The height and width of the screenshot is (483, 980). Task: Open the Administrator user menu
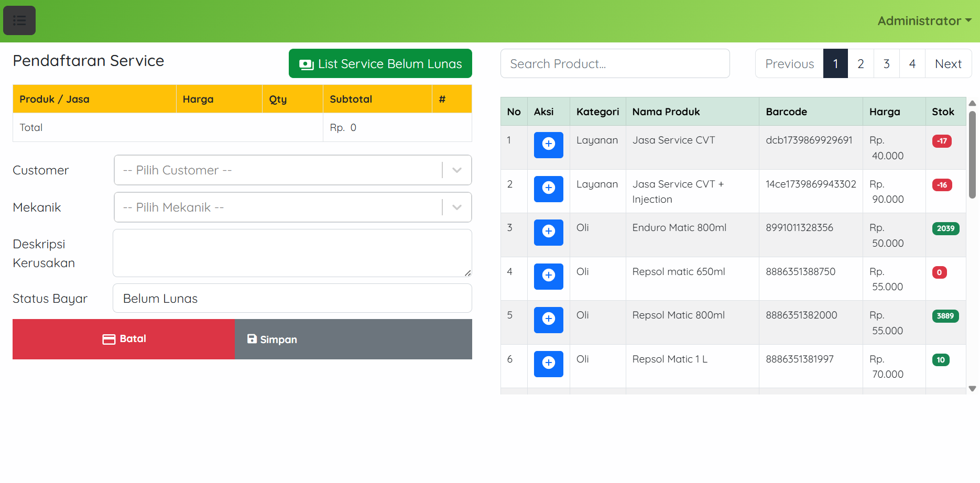coord(924,21)
